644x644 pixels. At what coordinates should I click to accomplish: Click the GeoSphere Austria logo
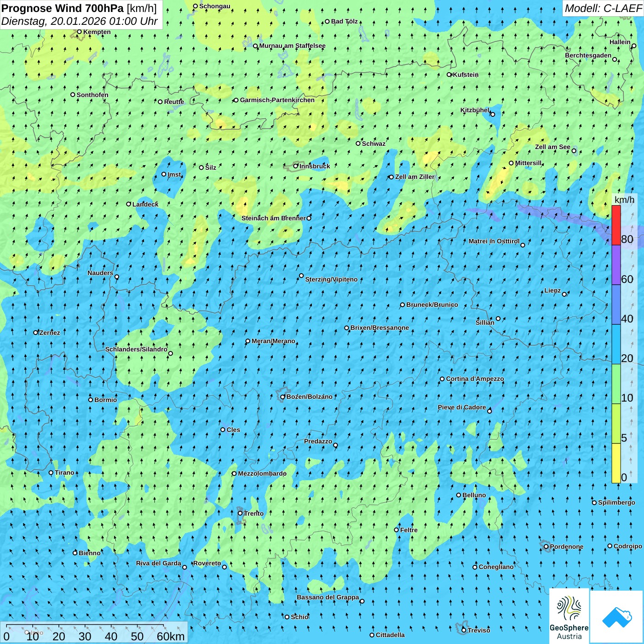569,616
